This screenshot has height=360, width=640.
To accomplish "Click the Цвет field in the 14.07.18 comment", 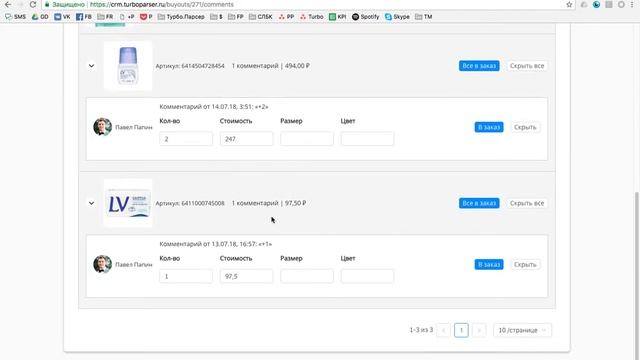I will click(367, 139).
